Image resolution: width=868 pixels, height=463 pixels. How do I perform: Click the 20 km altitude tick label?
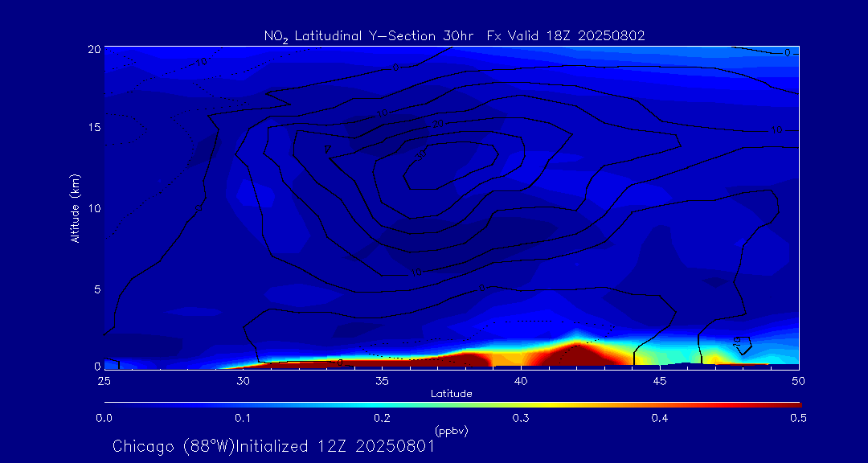pos(93,48)
